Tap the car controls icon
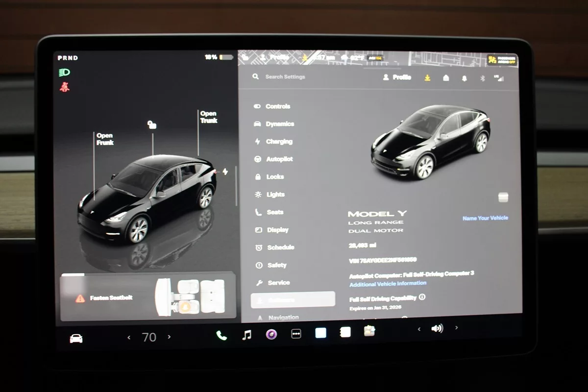This screenshot has width=588, height=392. (x=76, y=338)
